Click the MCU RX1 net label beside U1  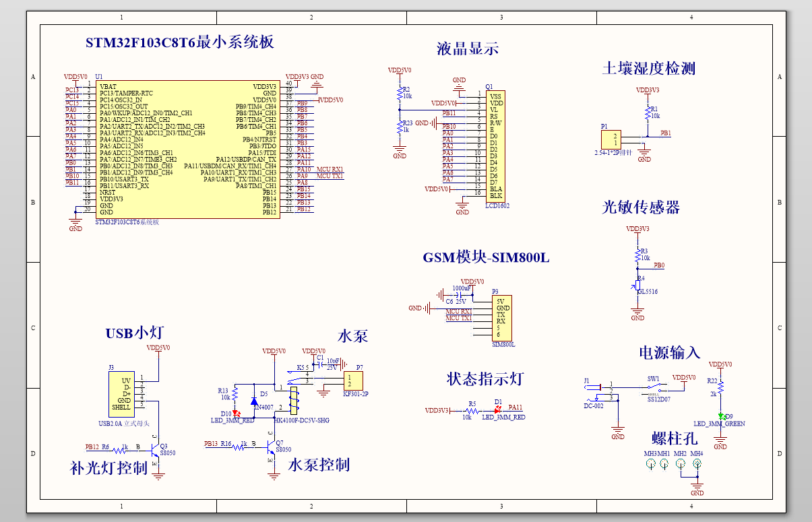(x=330, y=169)
